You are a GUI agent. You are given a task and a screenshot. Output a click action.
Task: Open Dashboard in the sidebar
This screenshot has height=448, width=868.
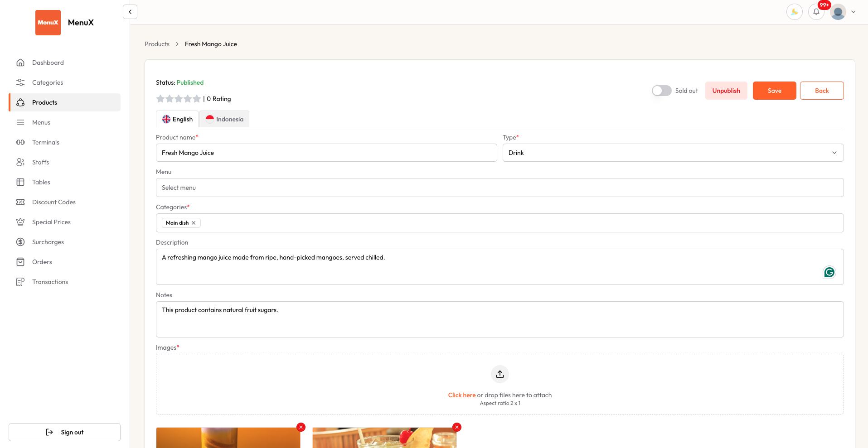coord(64,63)
